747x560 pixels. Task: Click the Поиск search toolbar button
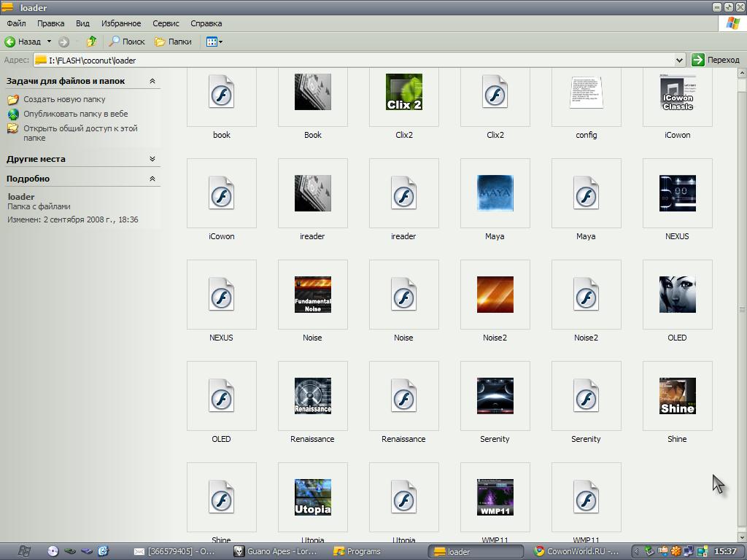[127, 42]
